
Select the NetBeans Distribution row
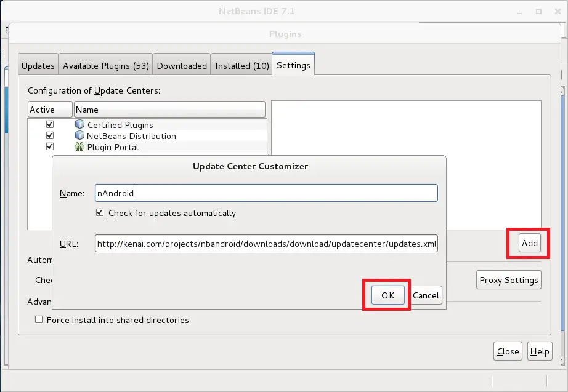point(147,136)
